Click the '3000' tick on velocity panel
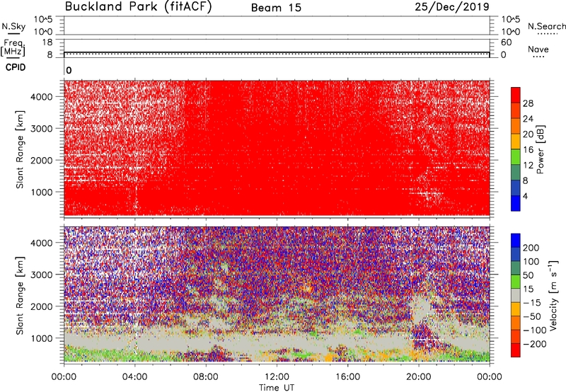 coord(42,275)
